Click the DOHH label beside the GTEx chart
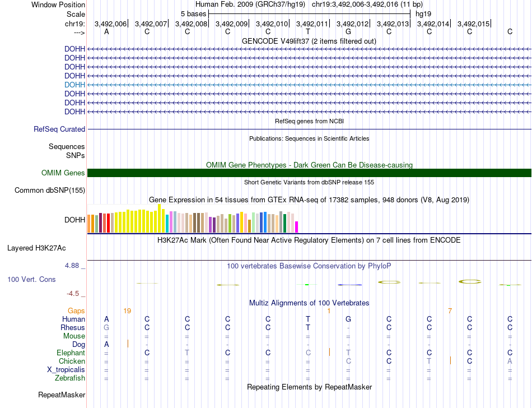The height and width of the screenshot is (408, 532). coord(74,220)
